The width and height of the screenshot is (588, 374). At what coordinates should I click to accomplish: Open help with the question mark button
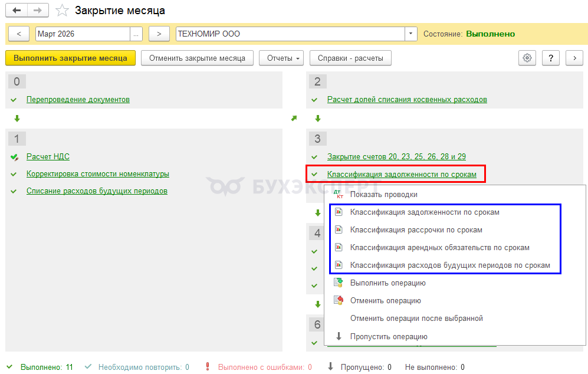[x=550, y=58]
